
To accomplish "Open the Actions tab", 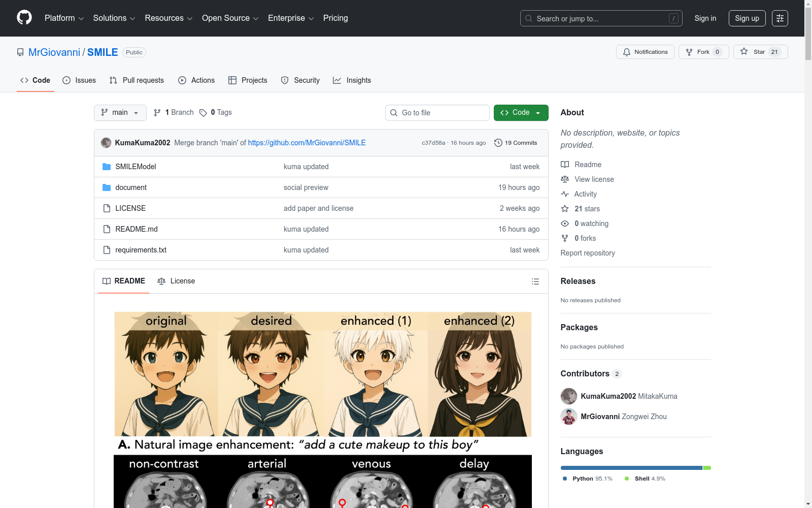I will click(196, 80).
